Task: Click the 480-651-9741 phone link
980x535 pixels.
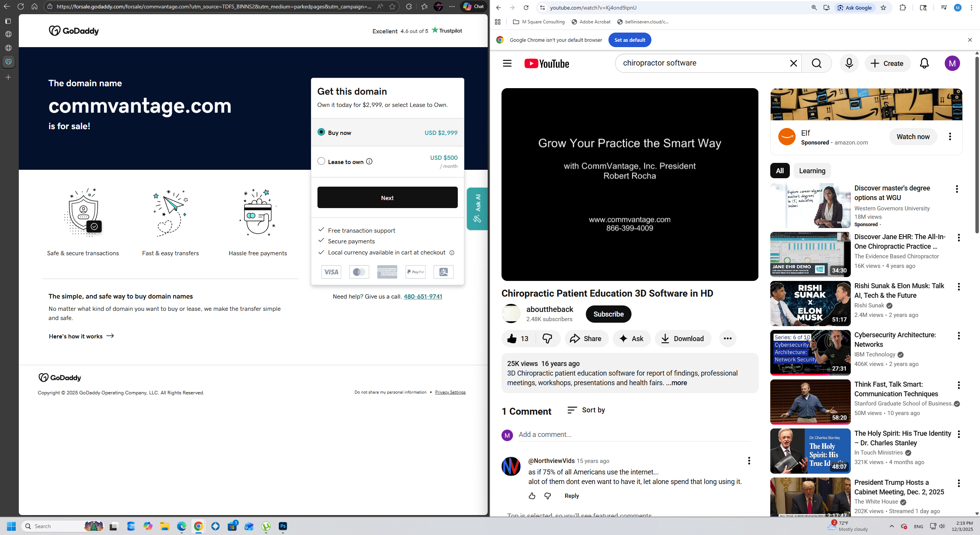Action: [x=423, y=296]
